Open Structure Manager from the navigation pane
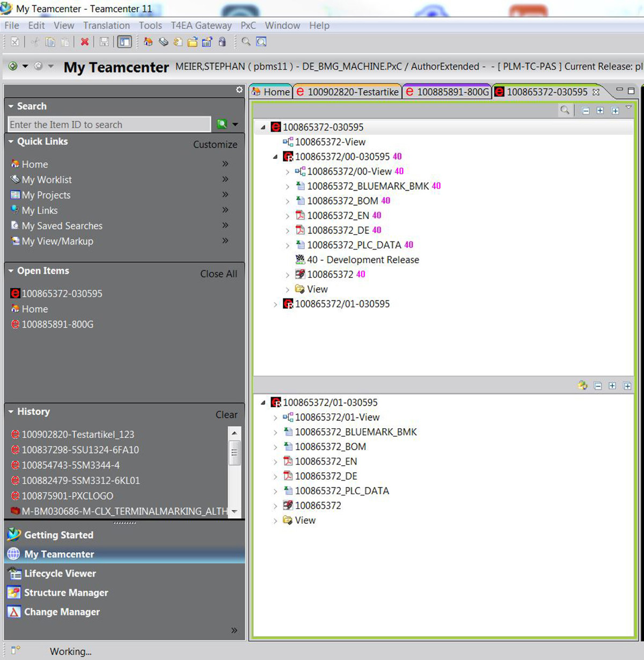Image resolution: width=644 pixels, height=660 pixels. (65, 592)
